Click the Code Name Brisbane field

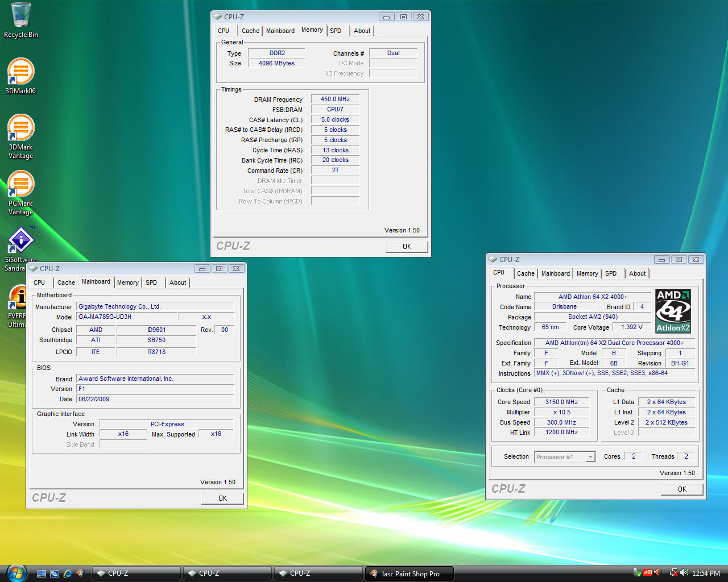pos(564,306)
